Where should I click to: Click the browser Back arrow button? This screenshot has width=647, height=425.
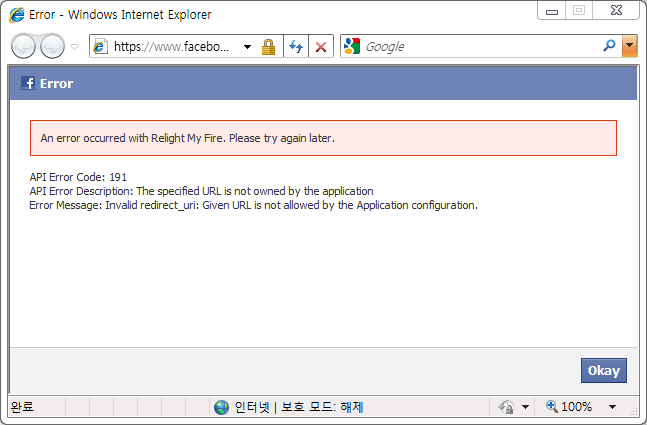[x=24, y=47]
